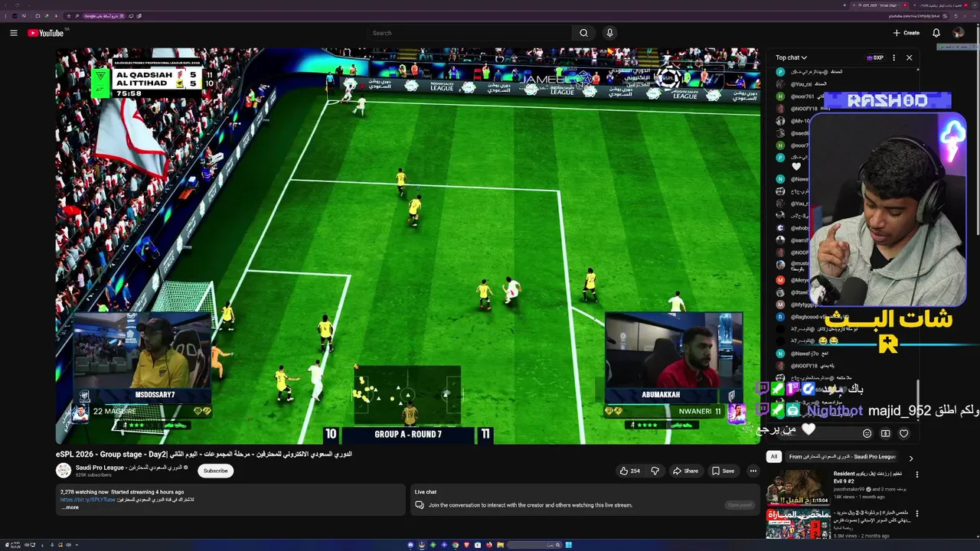Click the emoji smiley icon in chat
Viewport: 980px width, 551px height.
pos(867,433)
